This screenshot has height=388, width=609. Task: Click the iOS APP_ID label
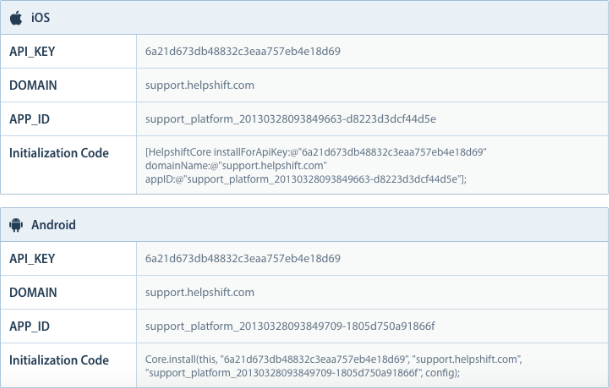[x=30, y=119]
